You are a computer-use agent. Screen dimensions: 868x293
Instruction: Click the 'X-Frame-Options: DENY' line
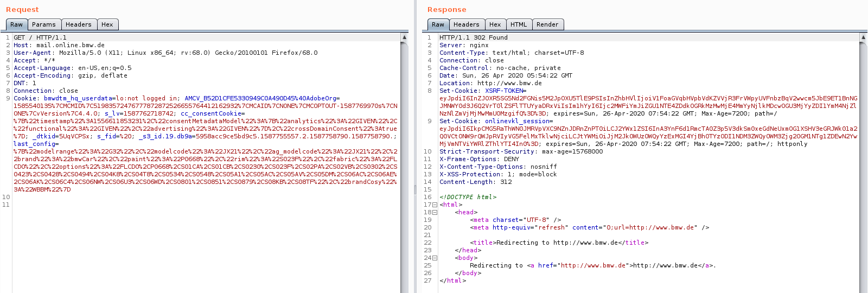pos(479,159)
